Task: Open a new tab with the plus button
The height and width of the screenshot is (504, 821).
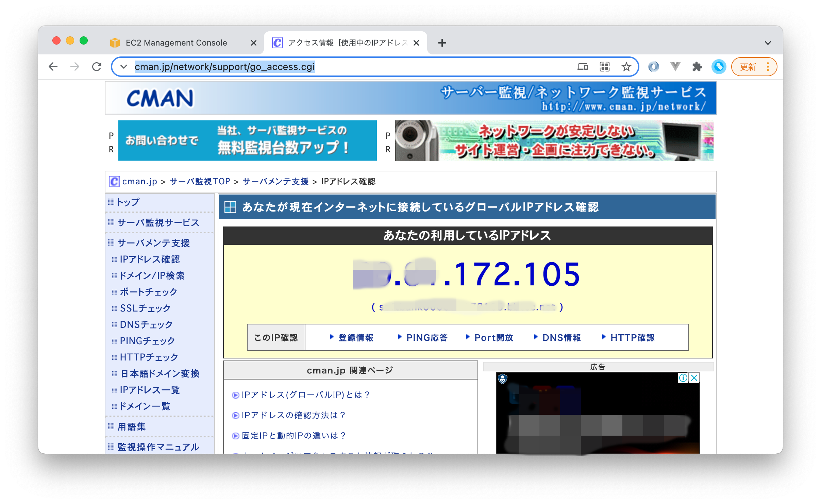Action: tap(442, 43)
